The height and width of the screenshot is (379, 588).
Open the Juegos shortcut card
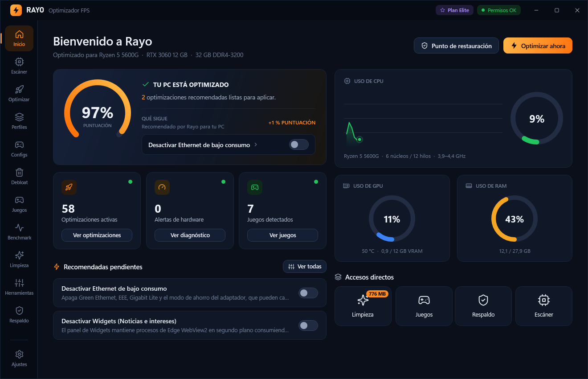click(424, 305)
